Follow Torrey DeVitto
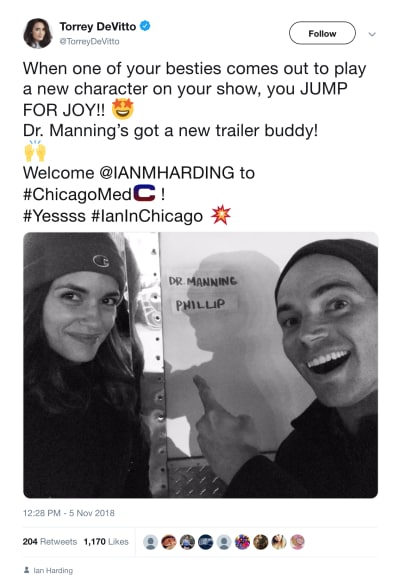 (322, 33)
